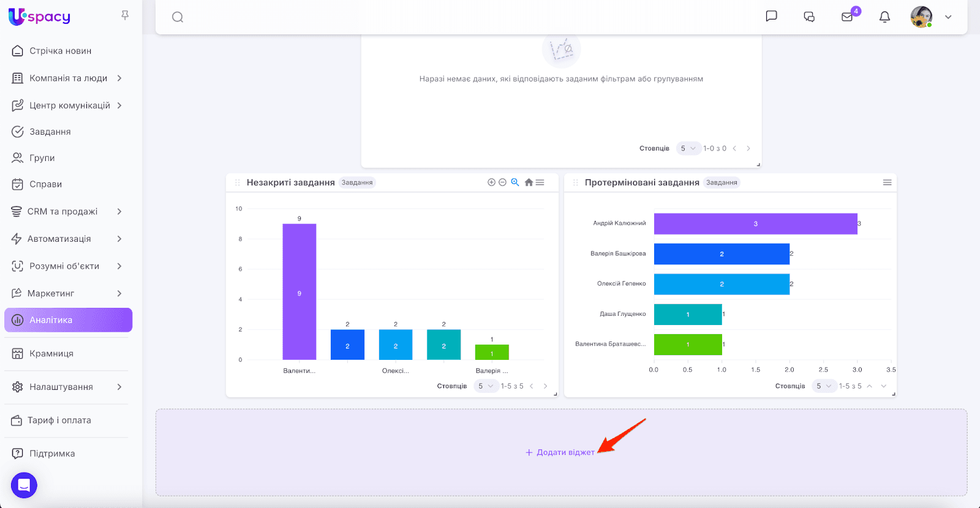980x508 pixels.
Task: Open the chat bubble icon in header
Action: click(x=772, y=17)
